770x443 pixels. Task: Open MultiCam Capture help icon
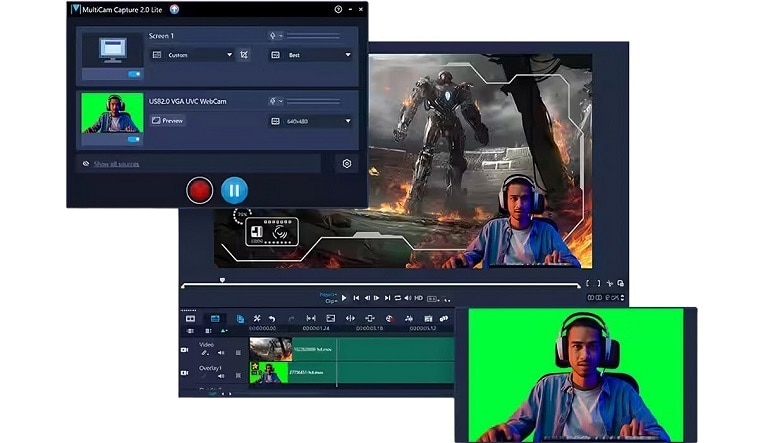[x=338, y=9]
